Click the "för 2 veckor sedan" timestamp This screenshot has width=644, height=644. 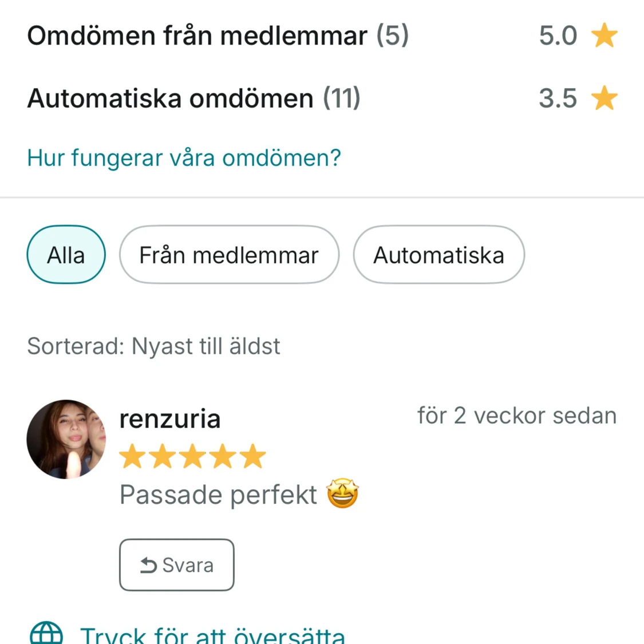[516, 416]
